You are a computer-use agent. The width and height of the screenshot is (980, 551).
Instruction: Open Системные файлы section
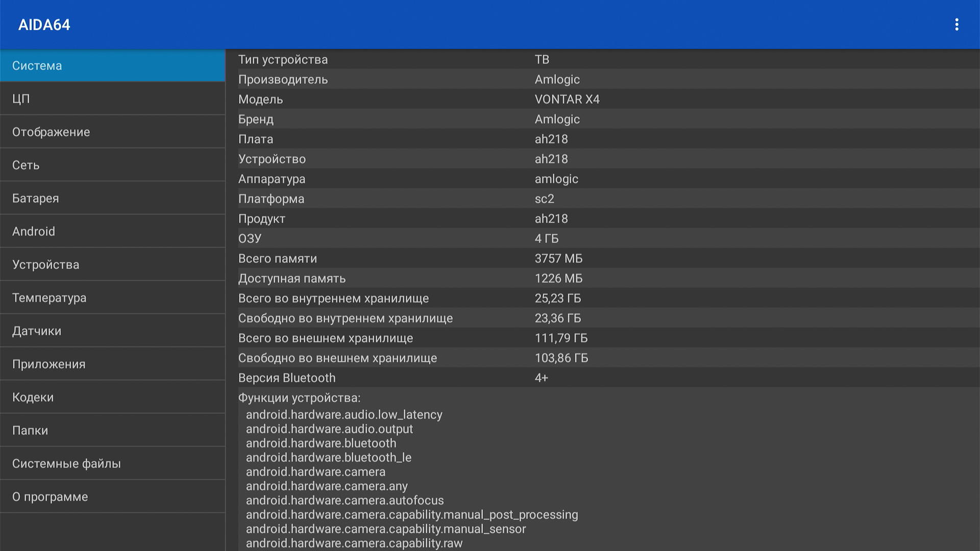tap(112, 464)
